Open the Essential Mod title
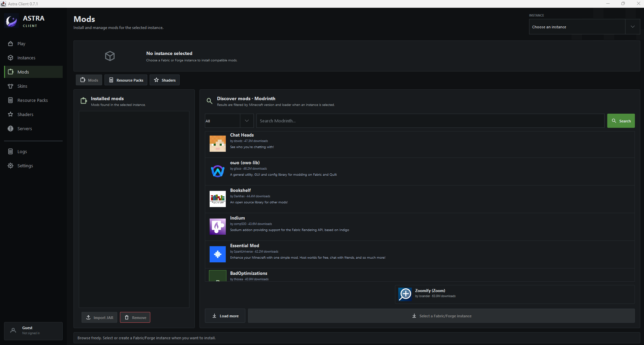The width and height of the screenshot is (644, 345). pyautogui.click(x=245, y=246)
